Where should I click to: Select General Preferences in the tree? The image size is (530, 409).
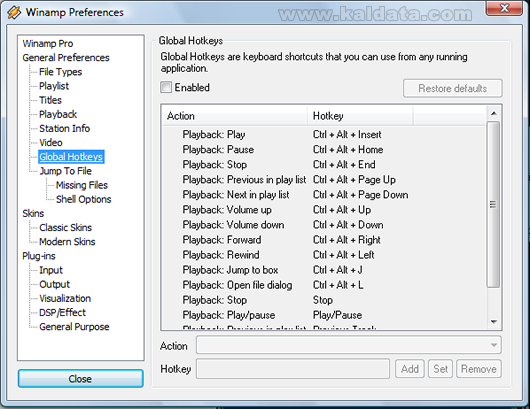(x=66, y=58)
